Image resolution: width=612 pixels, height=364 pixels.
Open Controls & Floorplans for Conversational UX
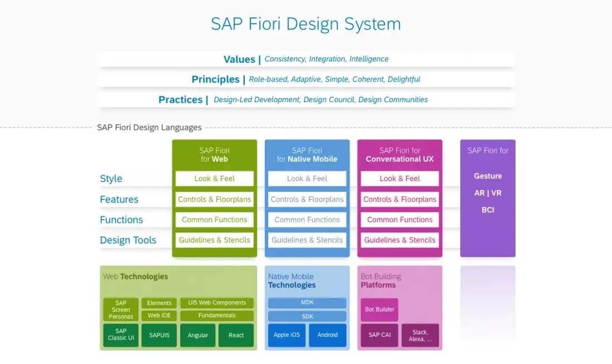coord(399,199)
